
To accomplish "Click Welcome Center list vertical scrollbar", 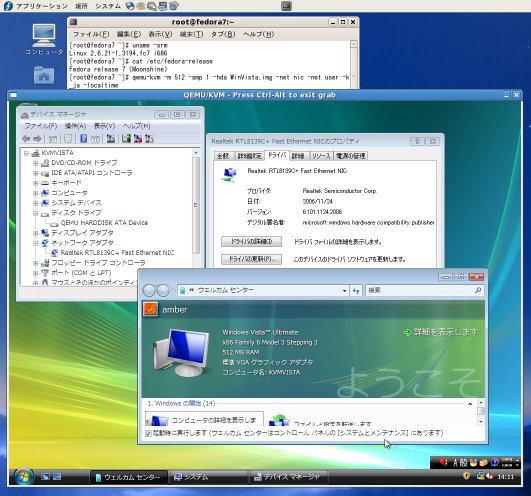I will click(x=481, y=412).
